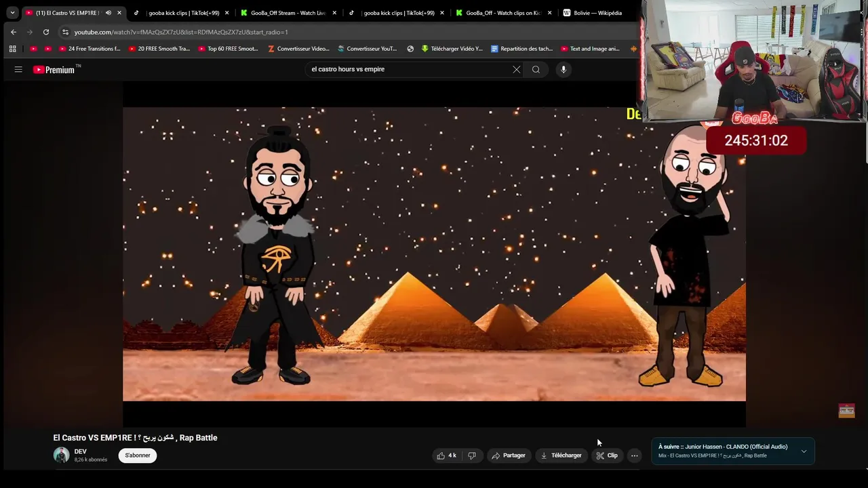Close the GooBa_Off Stream tab
The height and width of the screenshot is (488, 868).
coord(334,13)
